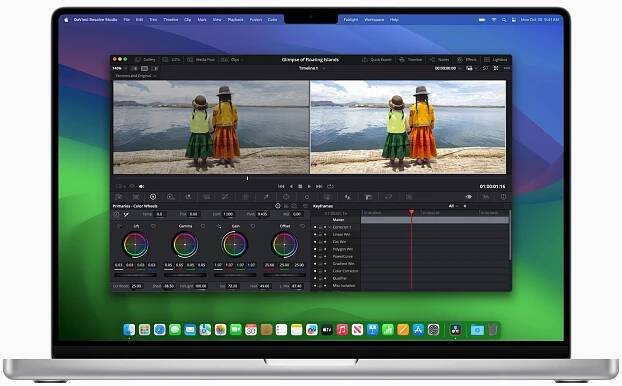Viewport: 622px width, 386px height.
Task: Reset the Gamma color wheel
Action: pyautogui.click(x=203, y=226)
